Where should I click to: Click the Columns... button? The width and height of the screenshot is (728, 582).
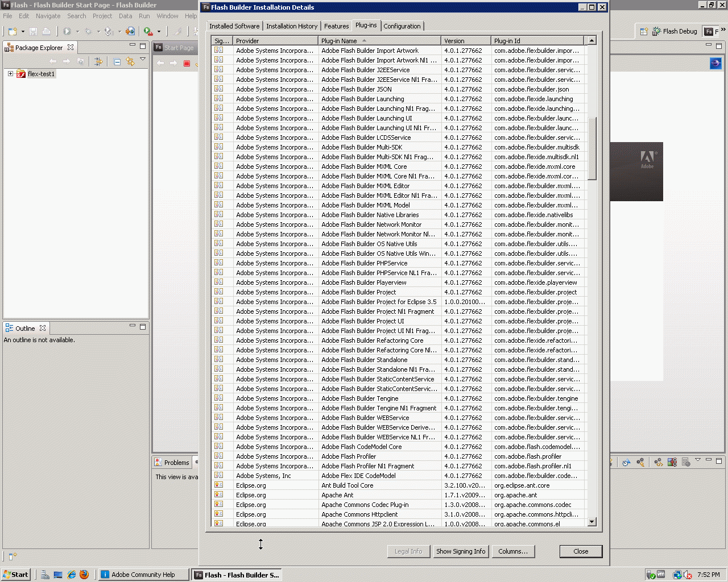point(513,551)
